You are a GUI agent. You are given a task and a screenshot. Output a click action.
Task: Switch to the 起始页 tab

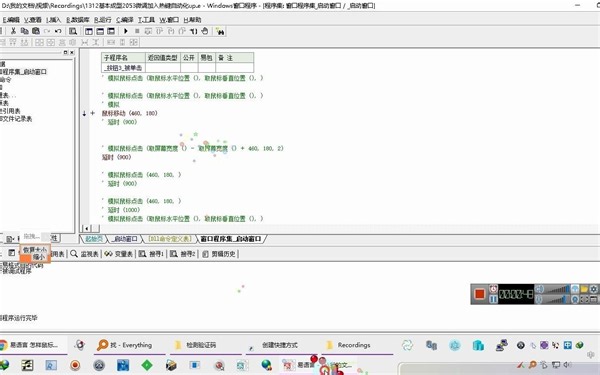click(94, 239)
